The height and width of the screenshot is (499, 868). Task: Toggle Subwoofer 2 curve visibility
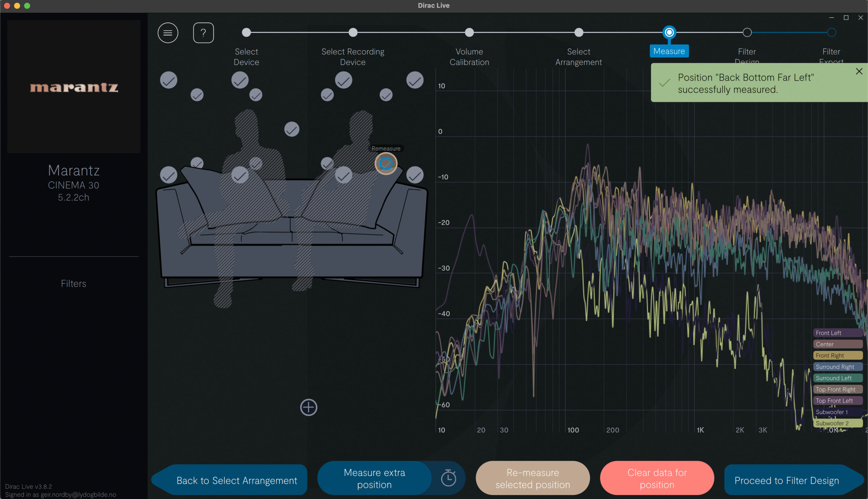tap(837, 423)
